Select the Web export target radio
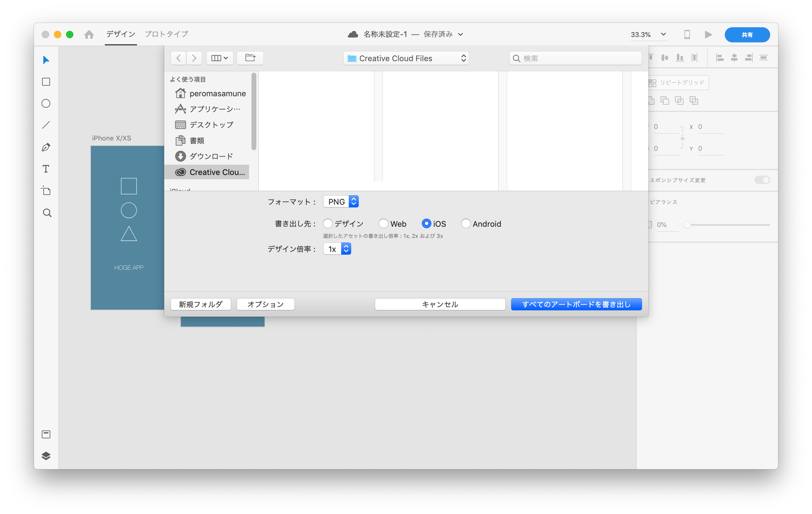This screenshot has height=514, width=812. [x=383, y=224]
